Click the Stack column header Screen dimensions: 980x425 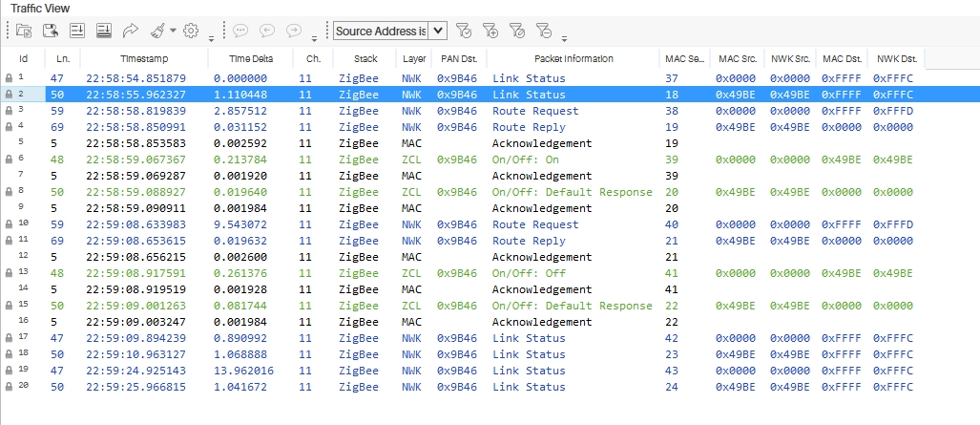[x=365, y=59]
